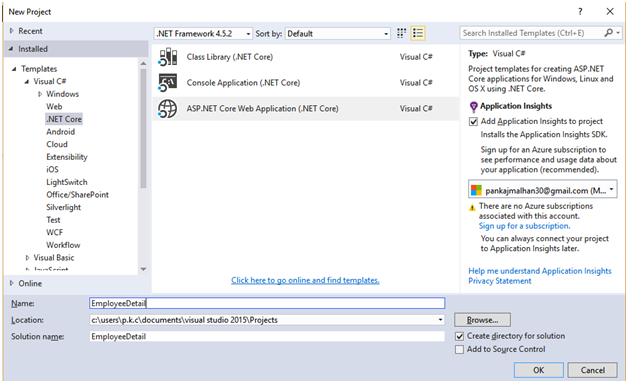
Task: Expand the Online templates section
Action: (x=12, y=283)
